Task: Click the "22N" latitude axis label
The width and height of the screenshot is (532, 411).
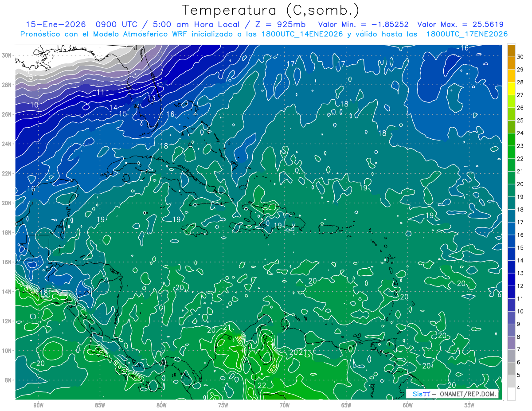Action: click(x=7, y=173)
